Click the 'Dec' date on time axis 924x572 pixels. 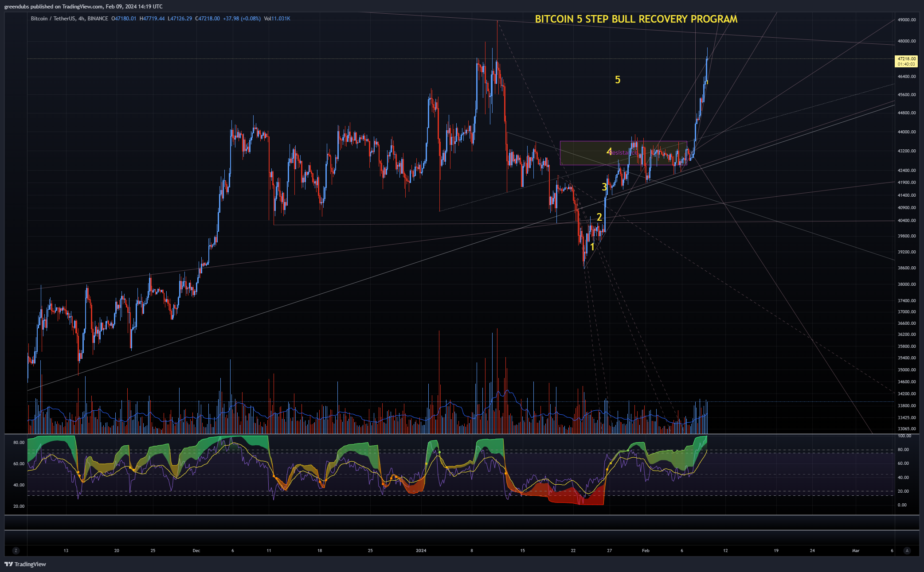coord(196,551)
